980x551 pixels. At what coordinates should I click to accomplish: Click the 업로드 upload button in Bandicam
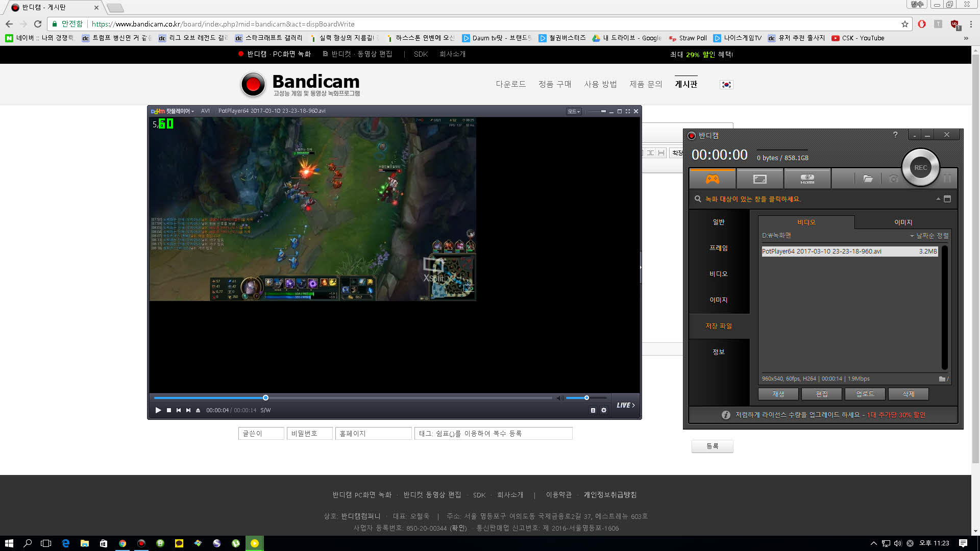click(x=865, y=394)
